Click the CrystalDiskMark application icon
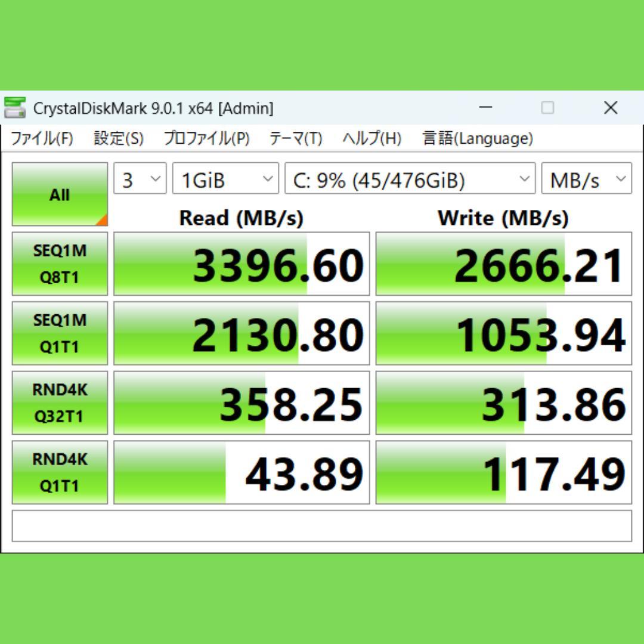This screenshot has width=644, height=644. [15, 108]
